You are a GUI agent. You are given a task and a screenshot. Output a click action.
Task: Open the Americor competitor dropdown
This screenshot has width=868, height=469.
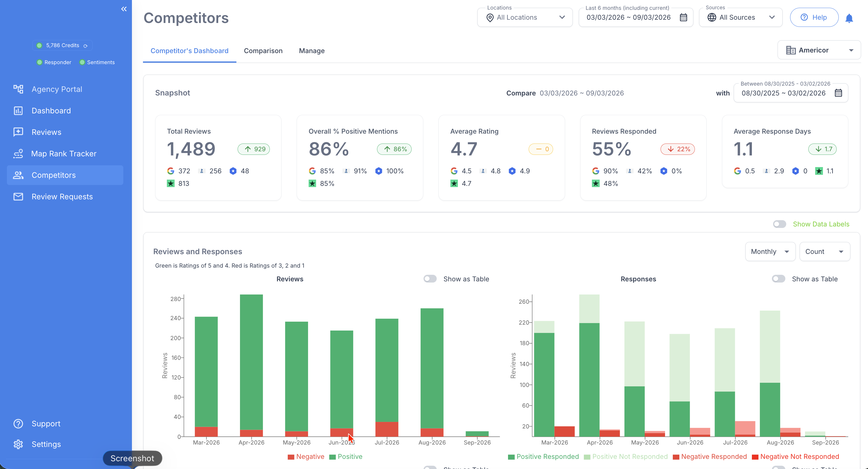point(819,50)
